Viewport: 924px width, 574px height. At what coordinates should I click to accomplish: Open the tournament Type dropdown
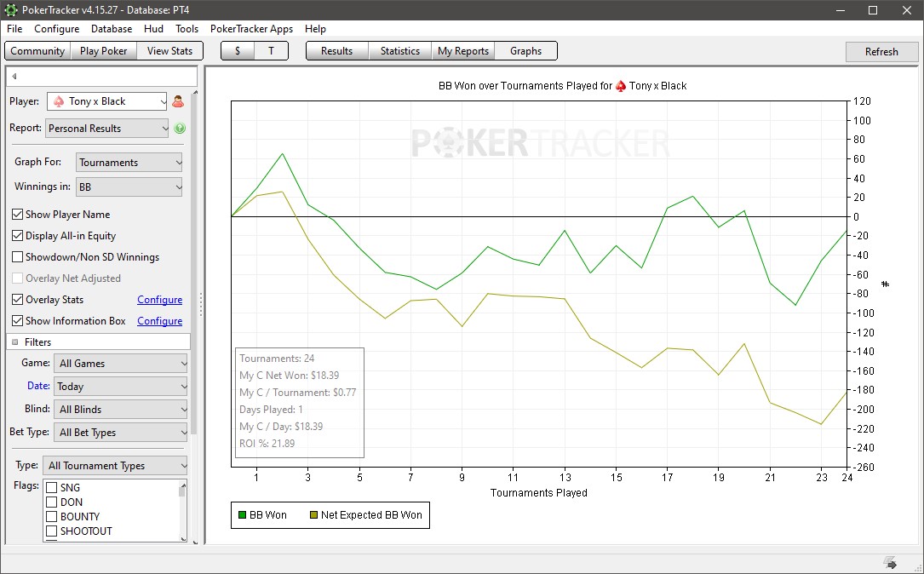(x=115, y=466)
